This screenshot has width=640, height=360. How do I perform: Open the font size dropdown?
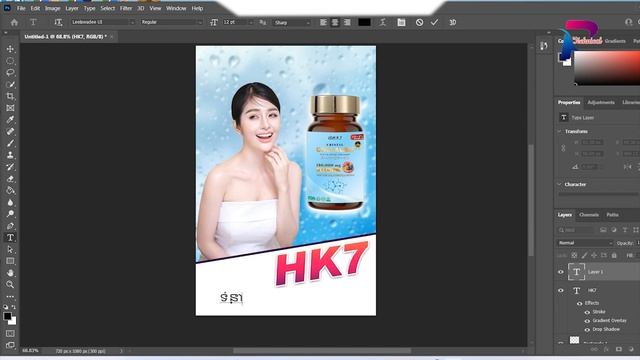tap(238, 22)
